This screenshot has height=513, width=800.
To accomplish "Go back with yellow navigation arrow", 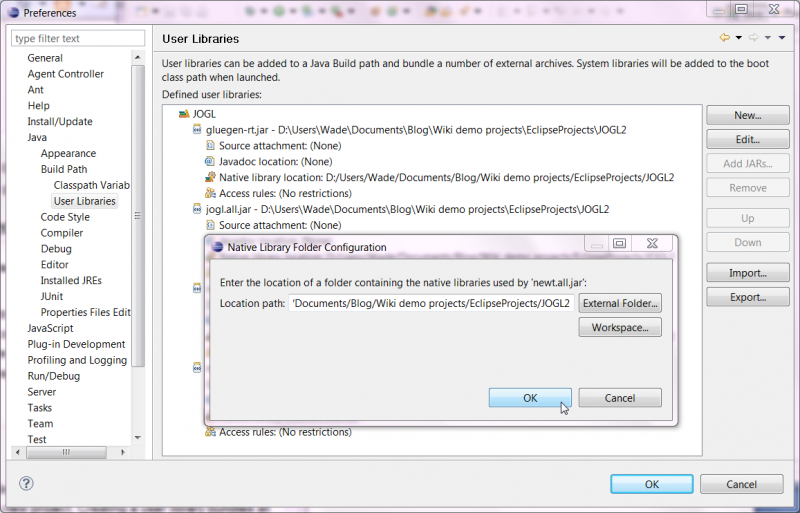I will click(x=724, y=37).
